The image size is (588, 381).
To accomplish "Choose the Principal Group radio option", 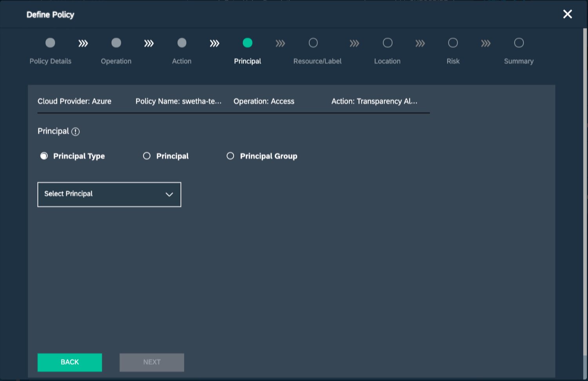I will point(230,156).
